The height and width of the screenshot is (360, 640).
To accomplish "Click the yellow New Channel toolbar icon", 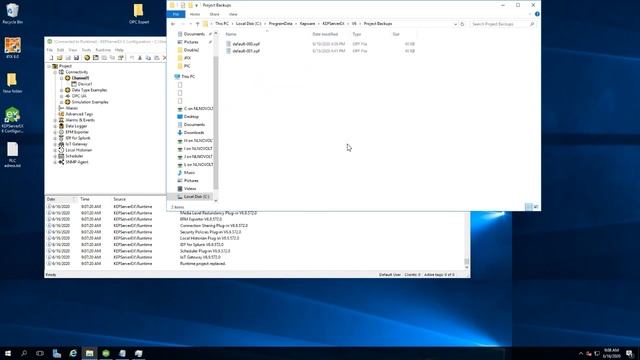I will (87, 58).
